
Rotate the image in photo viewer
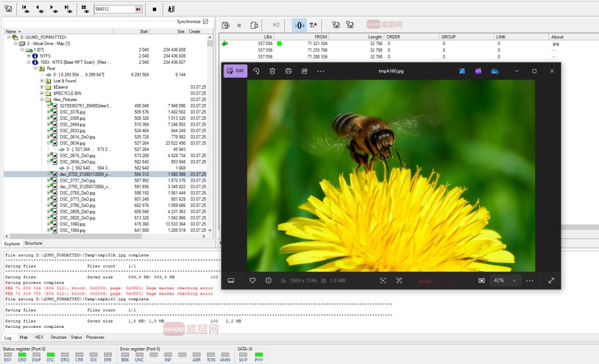click(256, 71)
